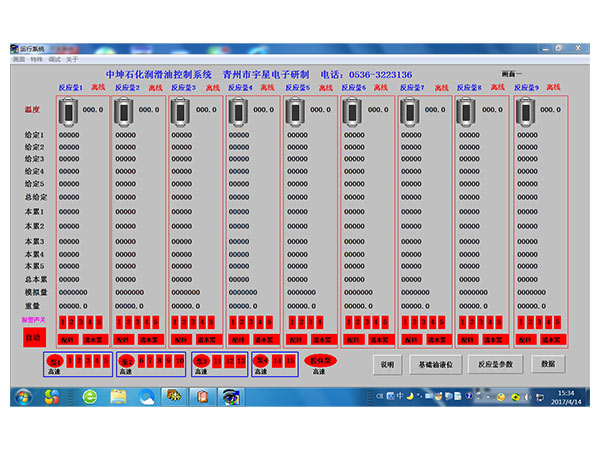Open the 关于 (about) menu
Viewport: 600px width, 450px height.
[x=72, y=59]
